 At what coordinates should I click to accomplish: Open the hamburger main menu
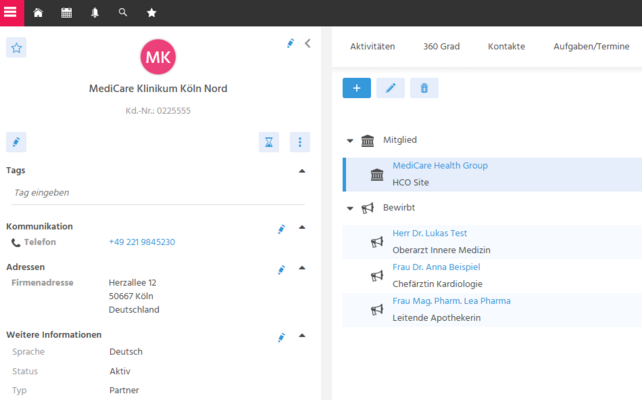tap(12, 13)
